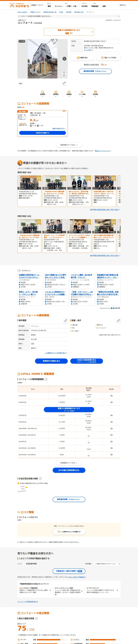
Task: Expand もっと見る under 交通
Action: pyautogui.click(x=89, y=50)
